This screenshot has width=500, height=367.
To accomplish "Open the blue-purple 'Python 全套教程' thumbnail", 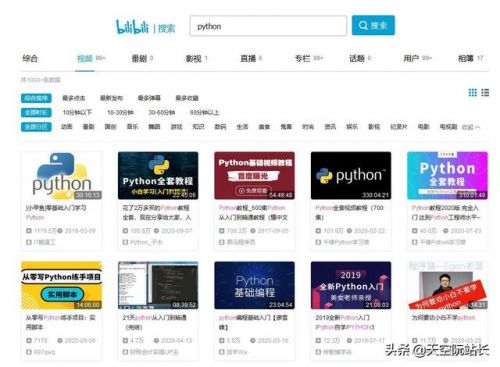I will pyautogui.click(x=447, y=176).
